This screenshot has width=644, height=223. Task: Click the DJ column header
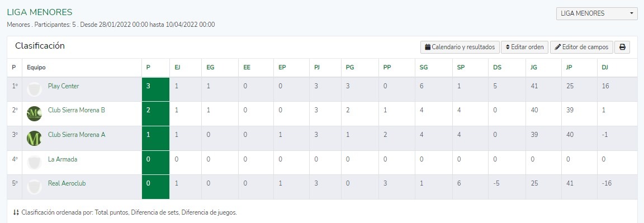coord(604,68)
